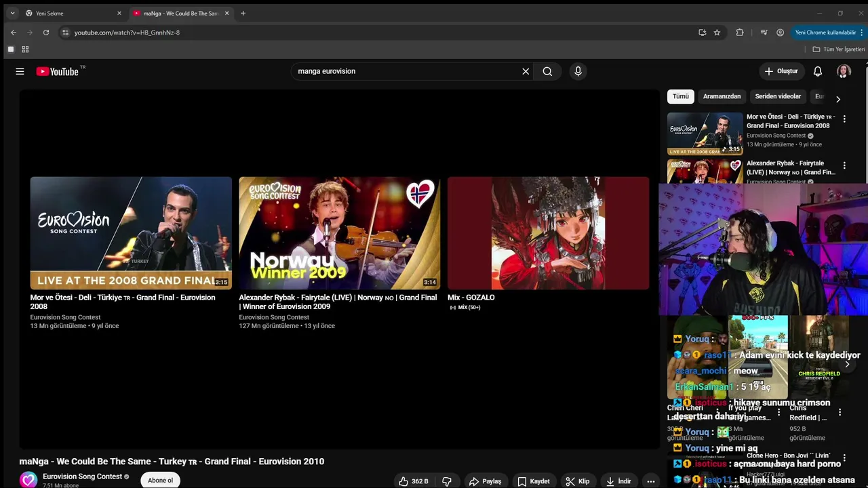The image size is (868, 488).
Task: Show more filter chips with the right arrow
Action: coord(838,99)
